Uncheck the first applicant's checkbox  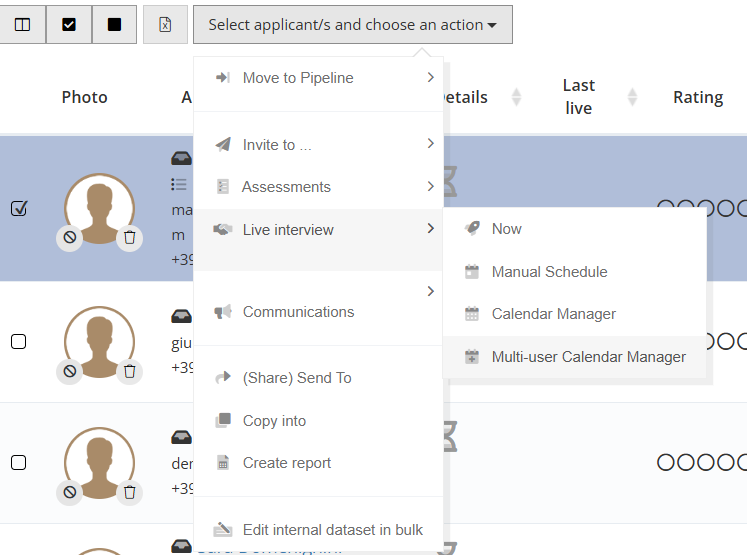(x=19, y=209)
